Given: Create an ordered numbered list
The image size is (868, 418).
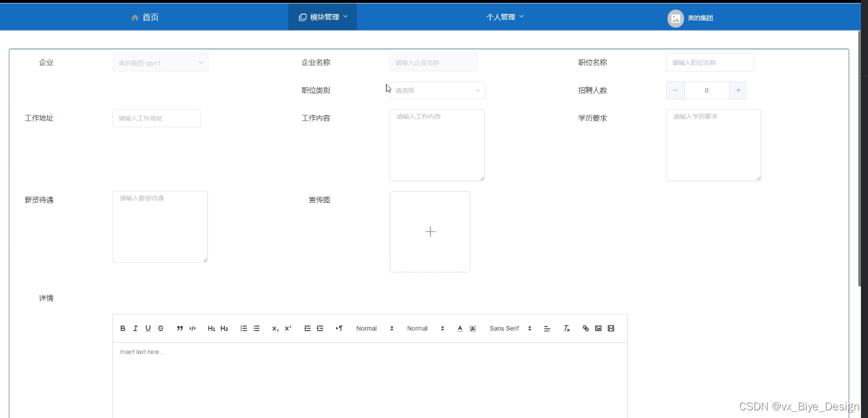Looking at the screenshot, I should pos(244,328).
